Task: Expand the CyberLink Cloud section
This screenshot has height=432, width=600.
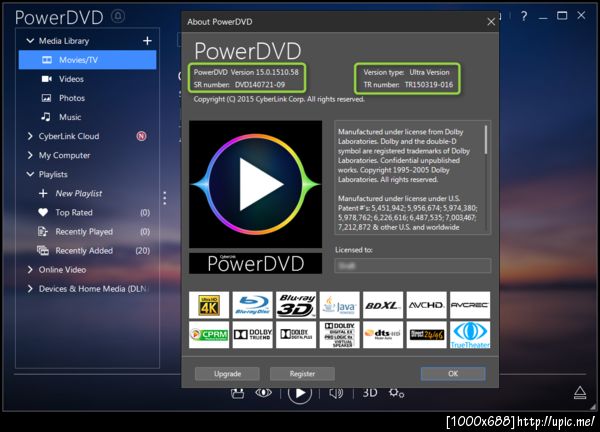Action: coord(30,136)
